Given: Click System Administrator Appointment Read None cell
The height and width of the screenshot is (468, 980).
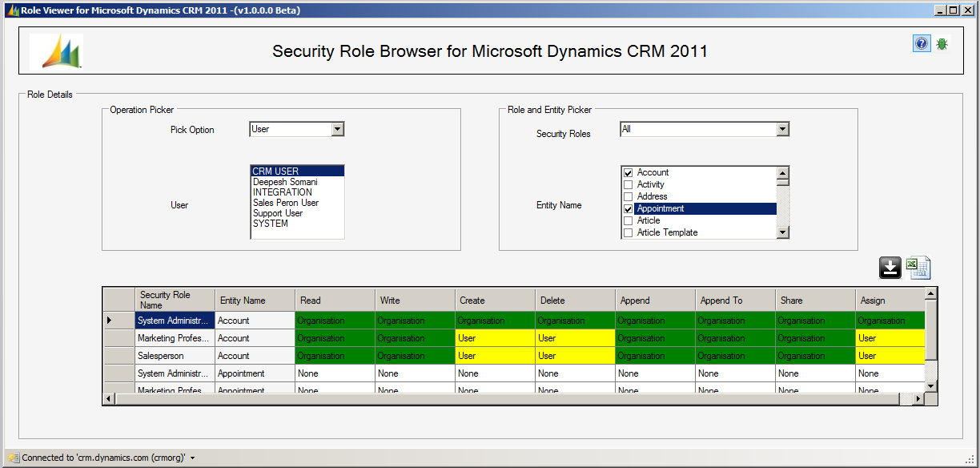Looking at the screenshot, I should pos(335,373).
